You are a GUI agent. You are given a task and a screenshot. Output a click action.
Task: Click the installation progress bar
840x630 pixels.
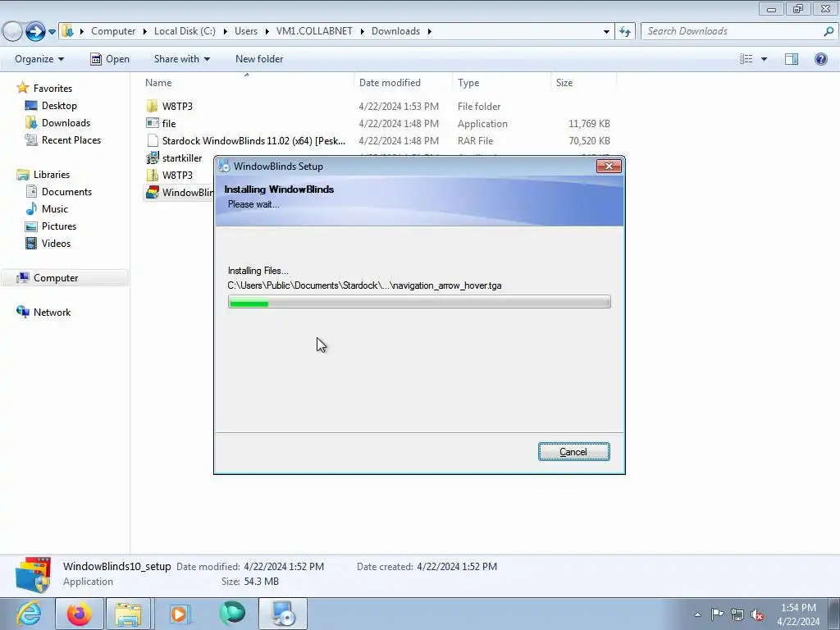tap(419, 302)
